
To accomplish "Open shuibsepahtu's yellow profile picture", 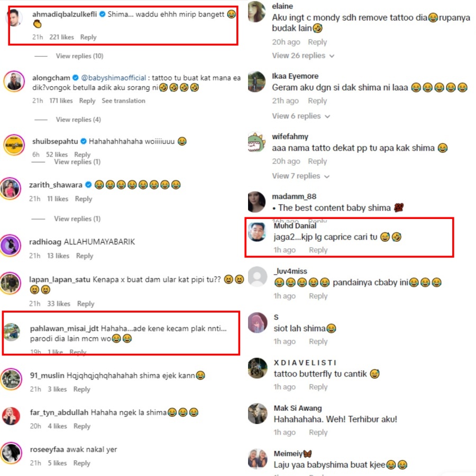I will coord(14,145).
